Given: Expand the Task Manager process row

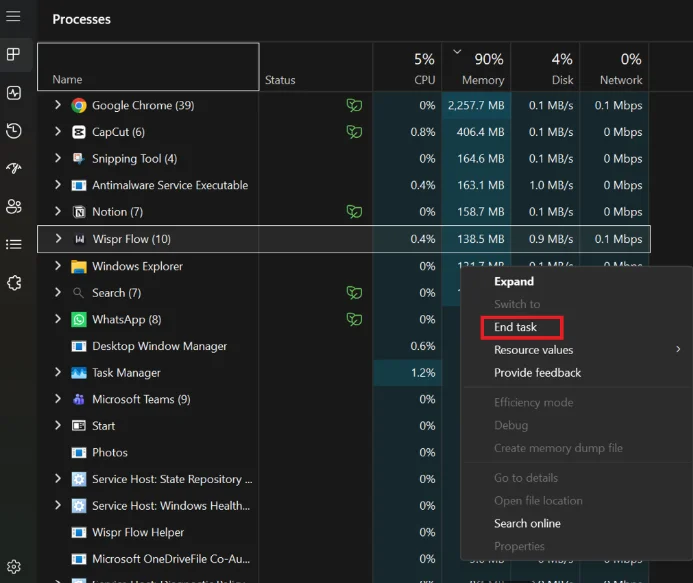Looking at the screenshot, I should point(58,372).
